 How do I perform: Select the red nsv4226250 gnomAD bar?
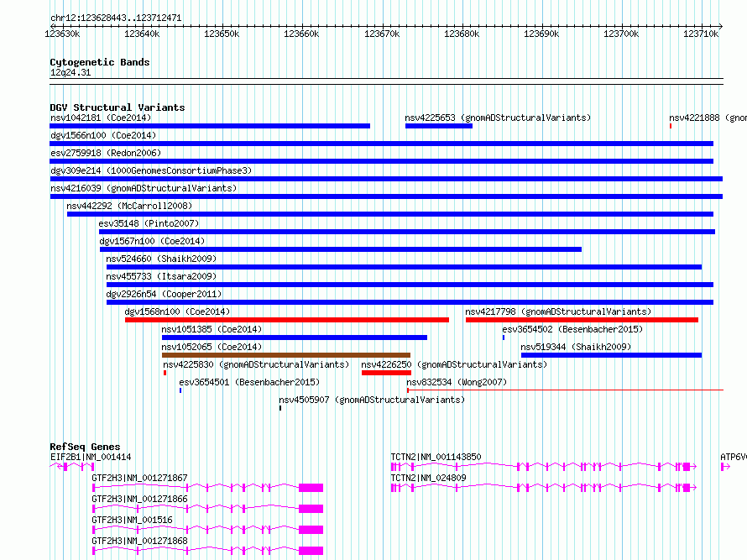[x=386, y=373]
